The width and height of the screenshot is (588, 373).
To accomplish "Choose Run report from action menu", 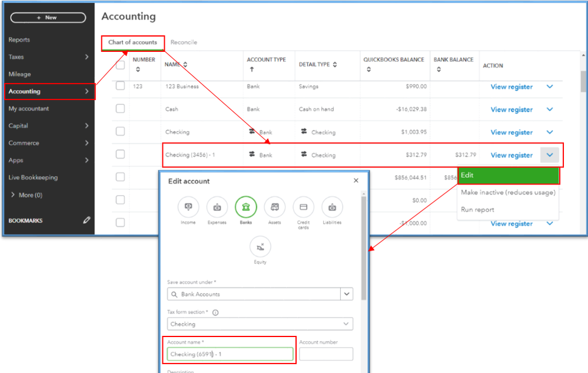I will tap(477, 210).
